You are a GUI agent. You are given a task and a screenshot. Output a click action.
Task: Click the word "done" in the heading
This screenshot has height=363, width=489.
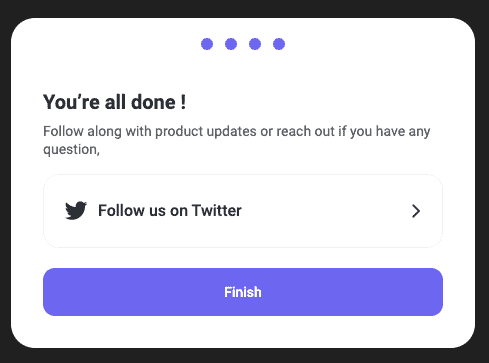(153, 102)
